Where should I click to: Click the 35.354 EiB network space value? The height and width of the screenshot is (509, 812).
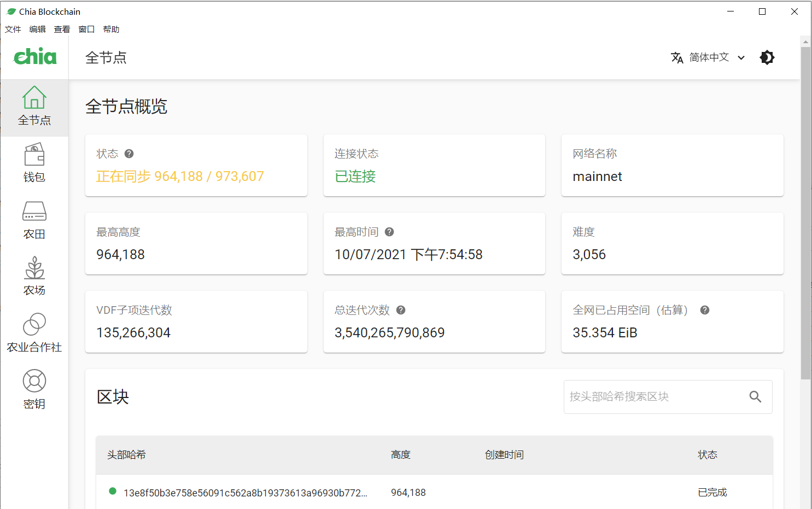(x=605, y=333)
